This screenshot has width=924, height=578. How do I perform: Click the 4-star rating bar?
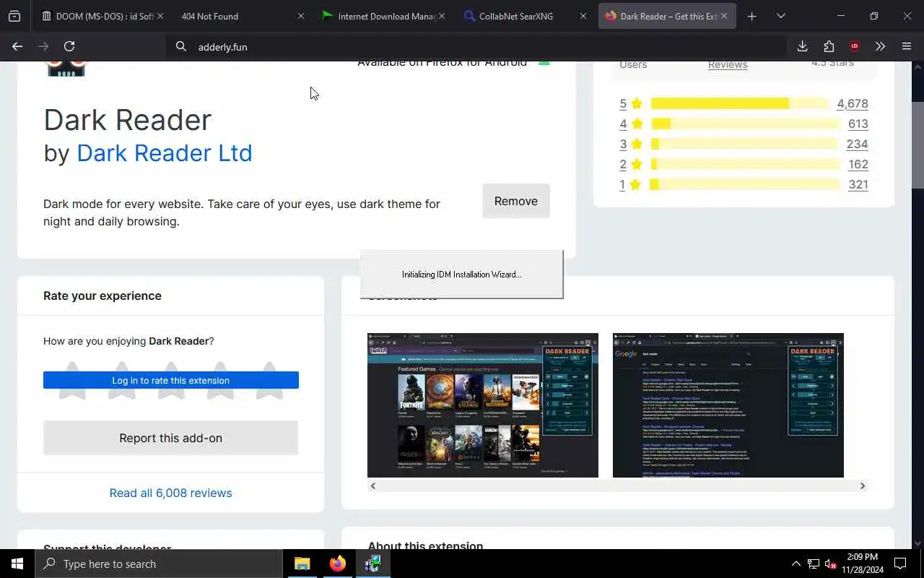point(745,124)
